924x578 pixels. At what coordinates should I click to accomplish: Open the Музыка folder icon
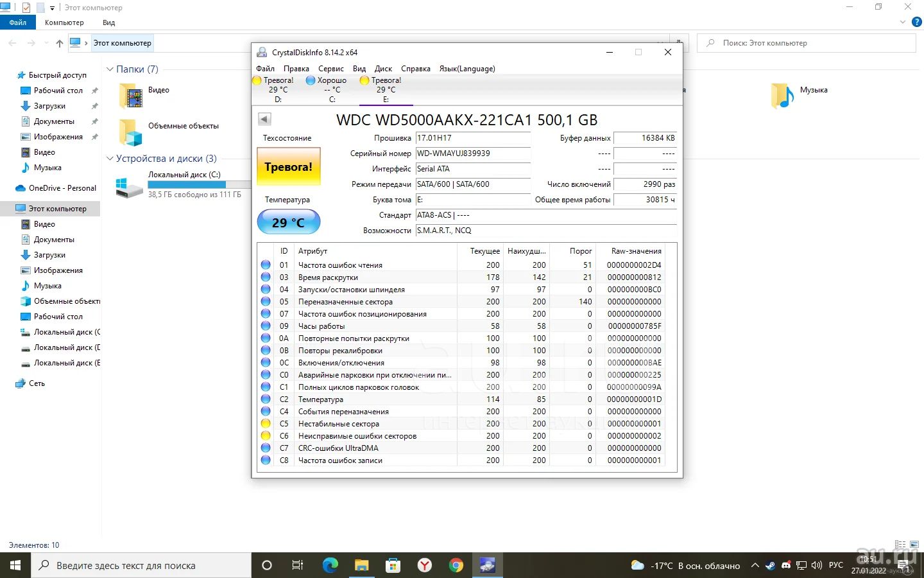(783, 96)
